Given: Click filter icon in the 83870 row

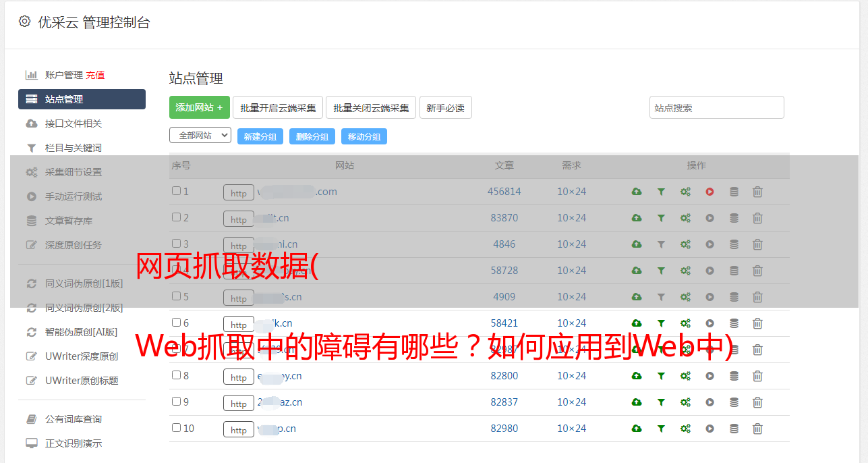Looking at the screenshot, I should [661, 218].
